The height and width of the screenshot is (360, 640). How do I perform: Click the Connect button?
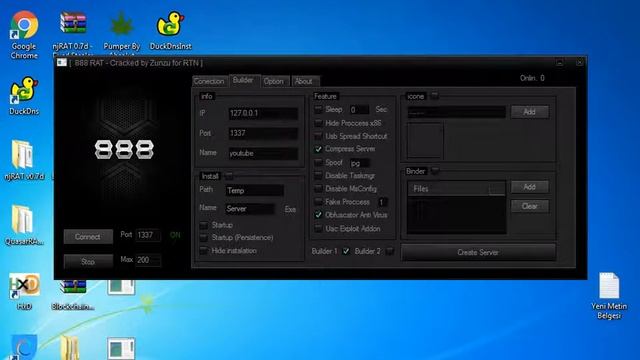coord(88,237)
